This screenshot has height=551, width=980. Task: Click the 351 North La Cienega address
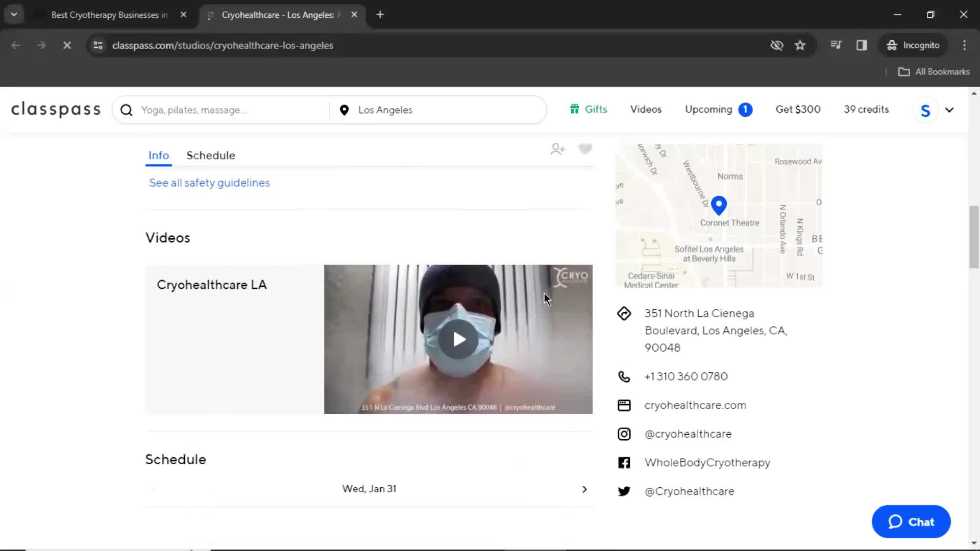(x=716, y=331)
